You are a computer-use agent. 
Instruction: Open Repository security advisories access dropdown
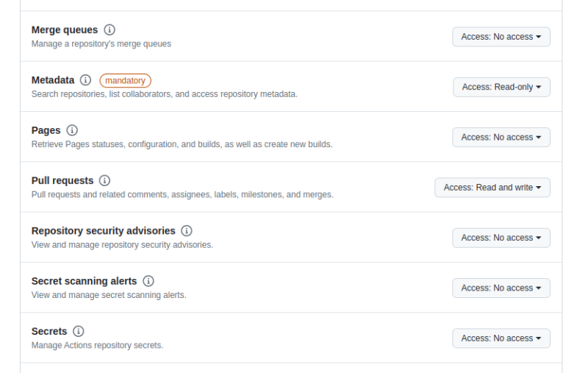501,238
